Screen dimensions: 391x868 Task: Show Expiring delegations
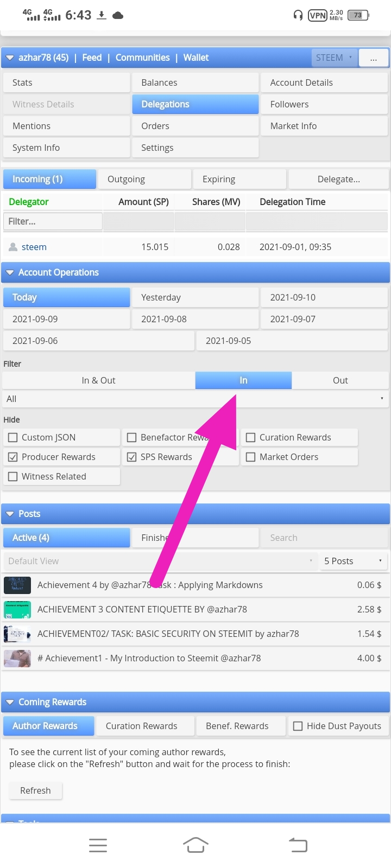click(x=239, y=179)
